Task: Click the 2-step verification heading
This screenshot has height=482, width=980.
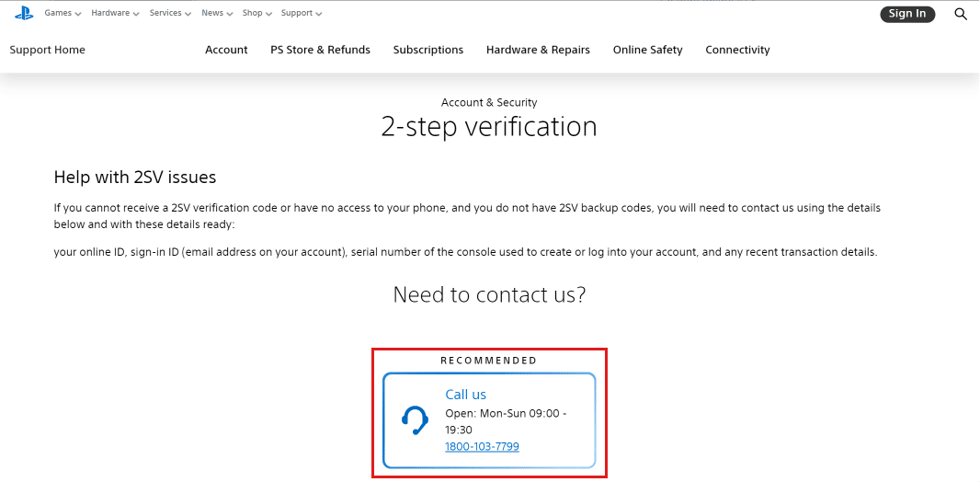Action: [489, 126]
